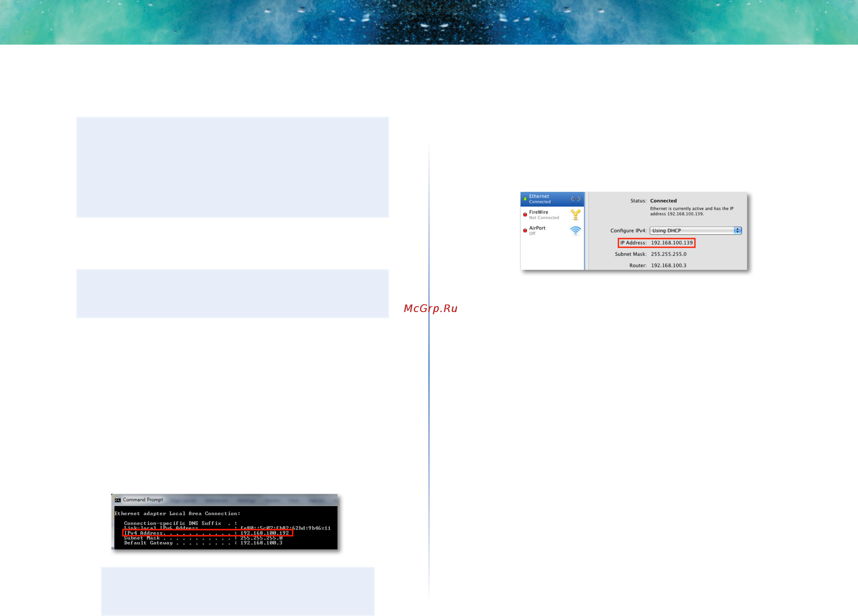Click the Command Prompt window title
Screen dimensions: 858x616
[x=143, y=500]
